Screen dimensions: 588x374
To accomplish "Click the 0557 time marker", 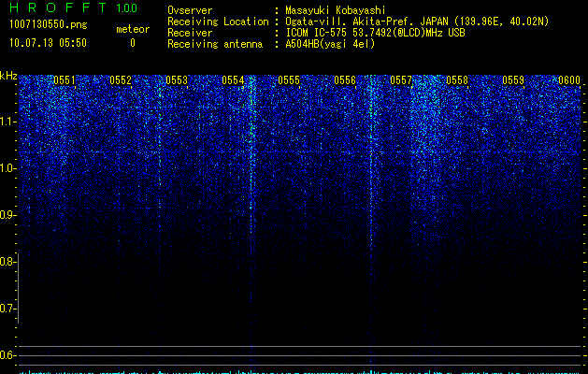I will 401,80.
